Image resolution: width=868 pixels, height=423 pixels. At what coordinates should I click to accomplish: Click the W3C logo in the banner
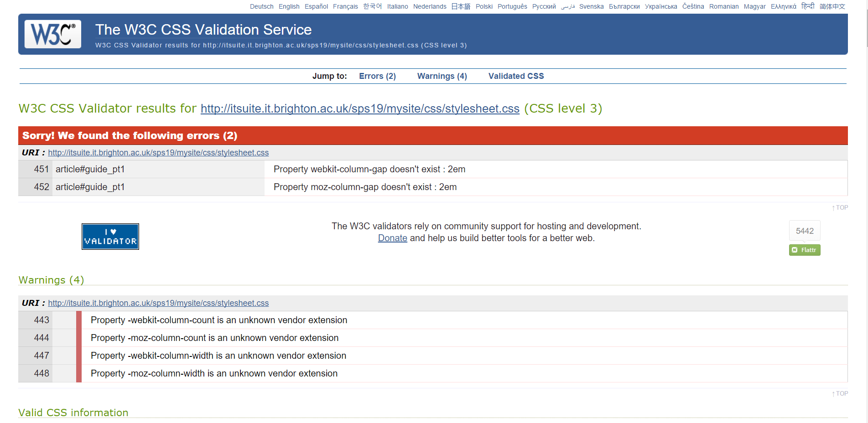point(53,34)
